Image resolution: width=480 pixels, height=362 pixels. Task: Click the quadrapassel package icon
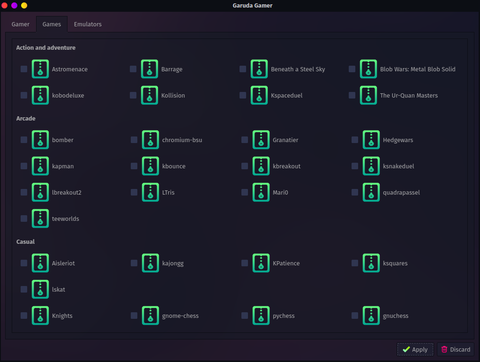(371, 192)
